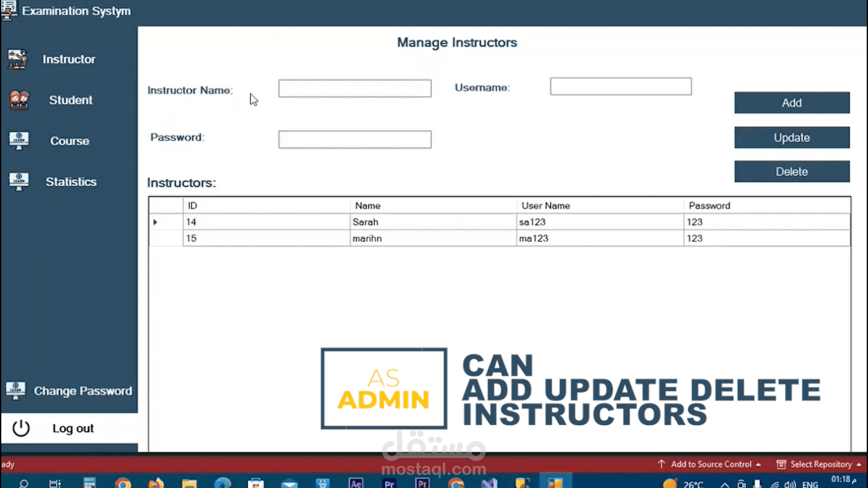Screen dimensions: 868x488
Task: Sort table by the User Name column header
Action: tap(600, 206)
